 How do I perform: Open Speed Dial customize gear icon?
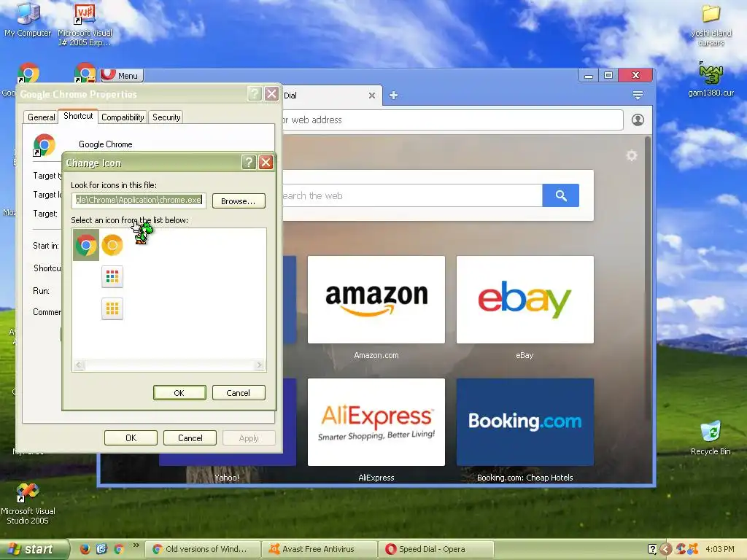[632, 155]
